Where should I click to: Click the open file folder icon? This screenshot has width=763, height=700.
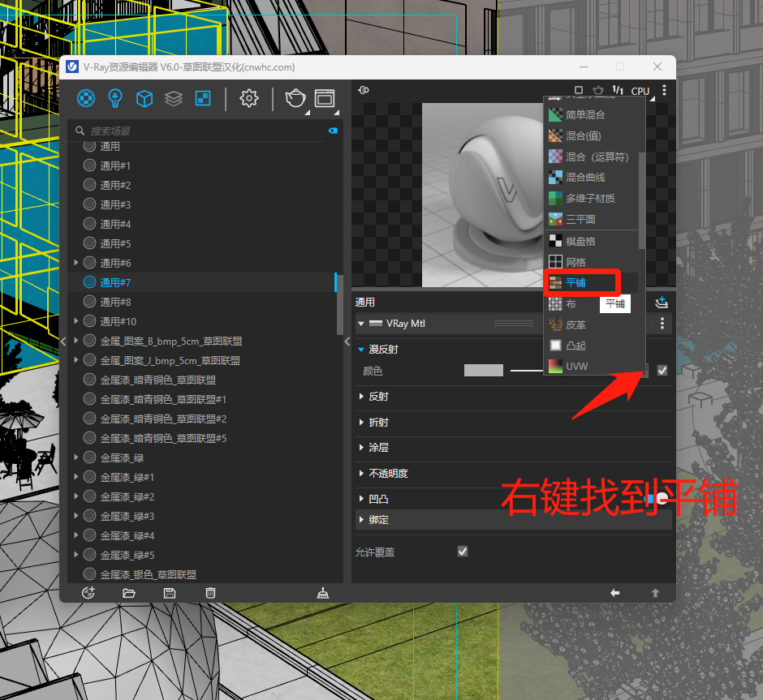[x=129, y=593]
